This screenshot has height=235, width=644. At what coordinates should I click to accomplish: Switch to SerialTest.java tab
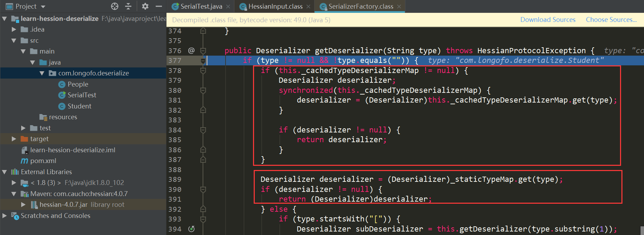coord(201,7)
